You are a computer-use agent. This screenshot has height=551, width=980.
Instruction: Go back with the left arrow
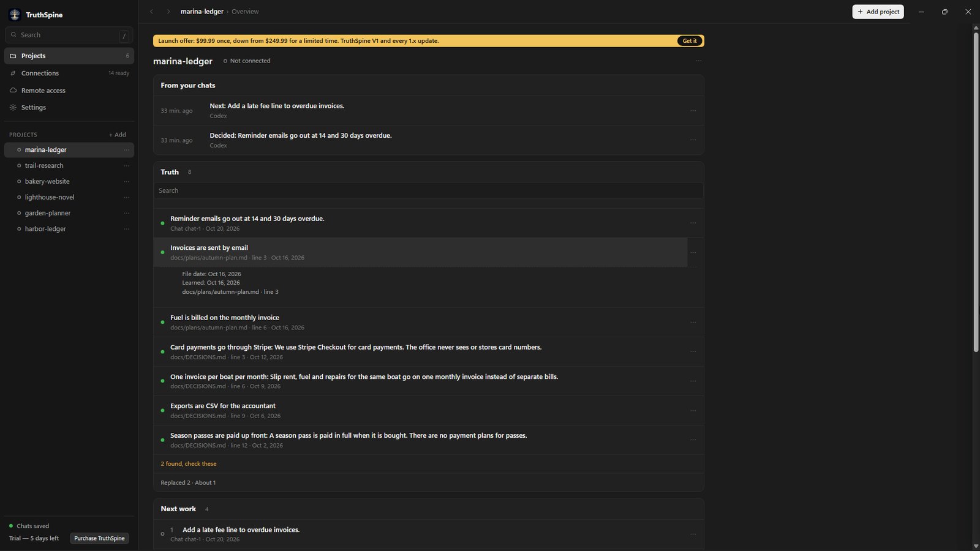point(152,12)
